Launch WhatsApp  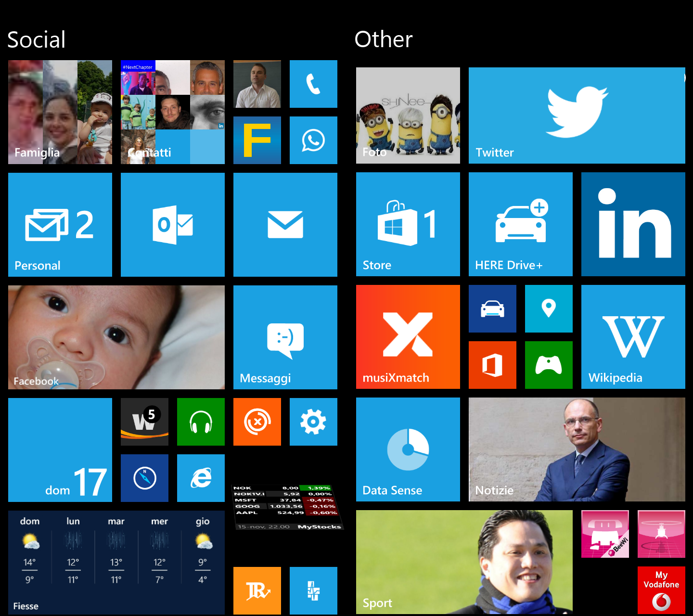(x=313, y=140)
